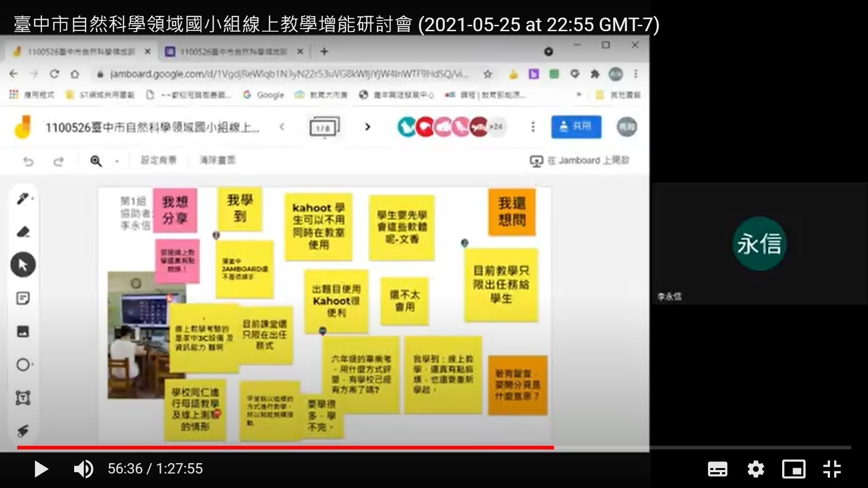Exit full screen mode
Image resolution: width=868 pixels, height=488 pixels.
tap(832, 469)
